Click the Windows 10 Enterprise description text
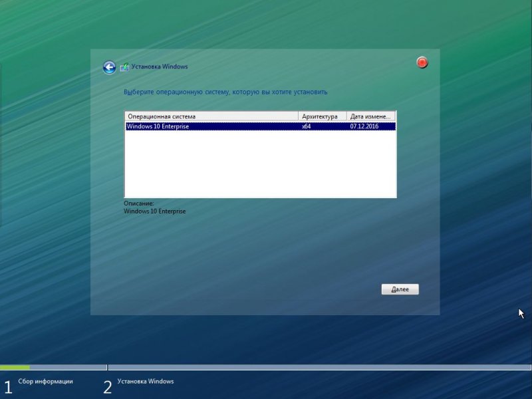Viewport: 532px width, 399px height. (x=155, y=211)
